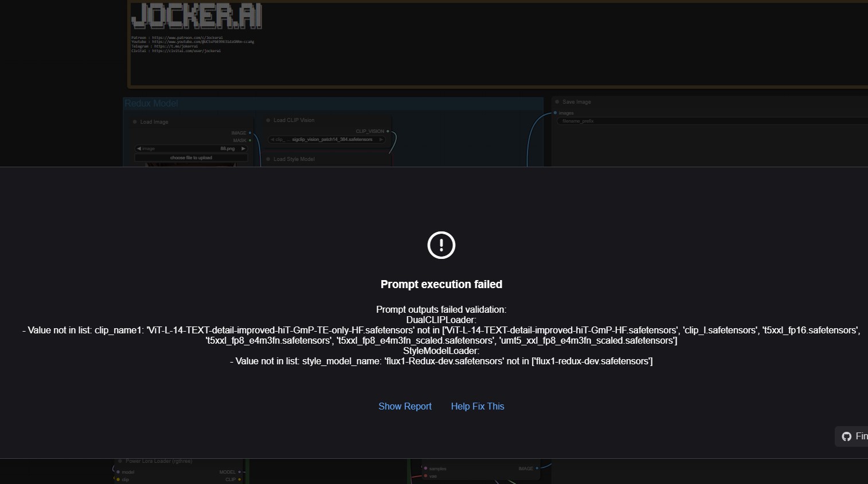Screen dimensions: 868x484
Task: Click the MASK output port on Load Image
Action: 250,140
